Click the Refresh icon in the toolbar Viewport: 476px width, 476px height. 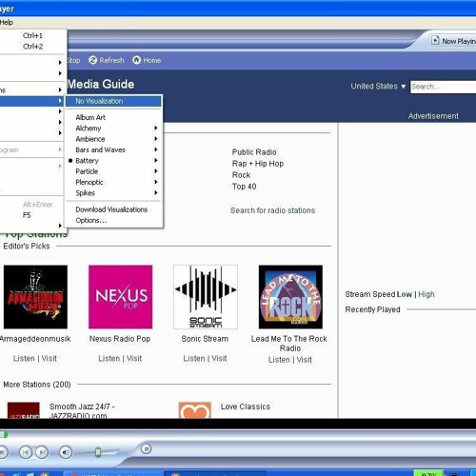tap(92, 60)
